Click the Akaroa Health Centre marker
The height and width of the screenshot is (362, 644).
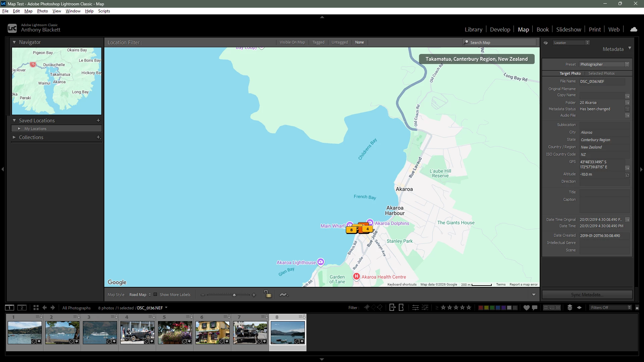coord(356,277)
